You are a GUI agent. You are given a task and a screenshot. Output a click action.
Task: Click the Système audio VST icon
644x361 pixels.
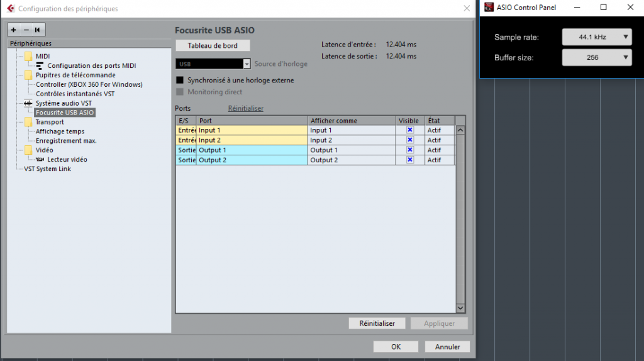(28, 103)
